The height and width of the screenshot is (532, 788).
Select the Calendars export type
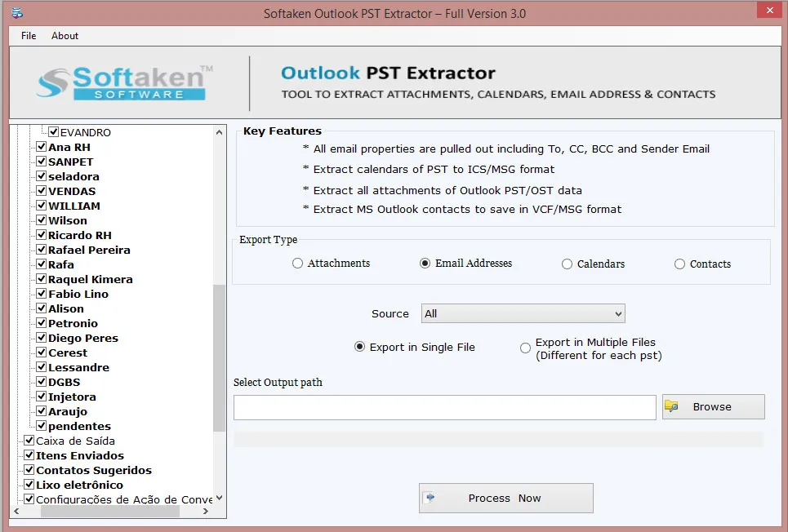[567, 264]
